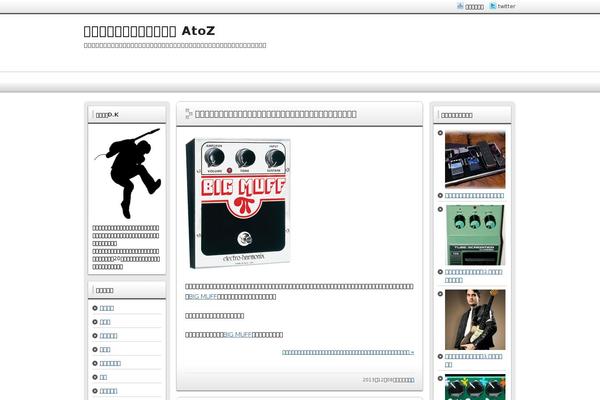
Task: Open the article headline above the Big Muff image
Action: [276, 114]
